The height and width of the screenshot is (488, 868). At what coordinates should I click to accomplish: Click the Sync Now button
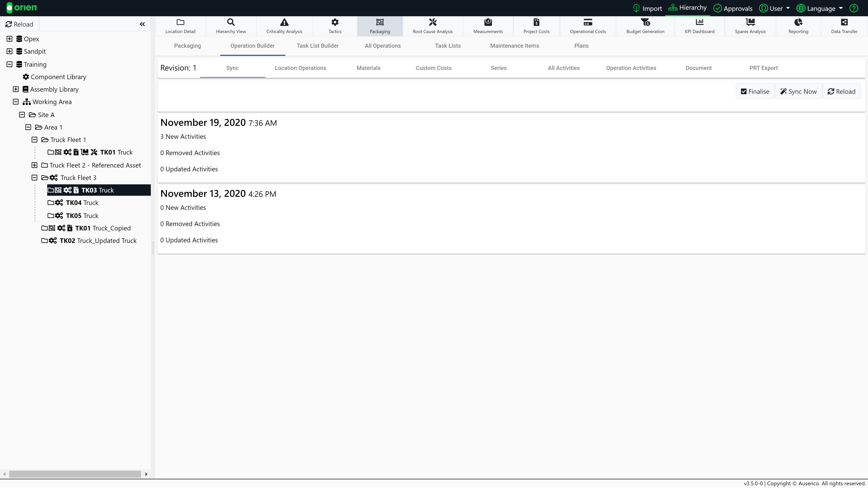pyautogui.click(x=798, y=91)
